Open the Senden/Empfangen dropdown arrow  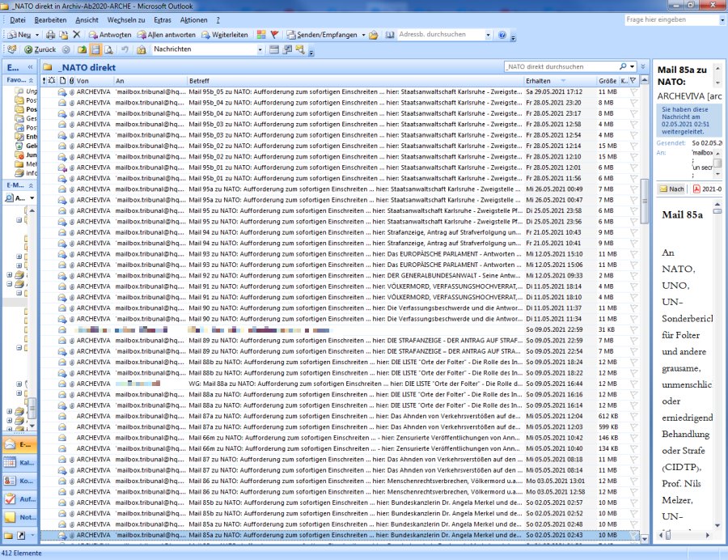[x=363, y=35]
